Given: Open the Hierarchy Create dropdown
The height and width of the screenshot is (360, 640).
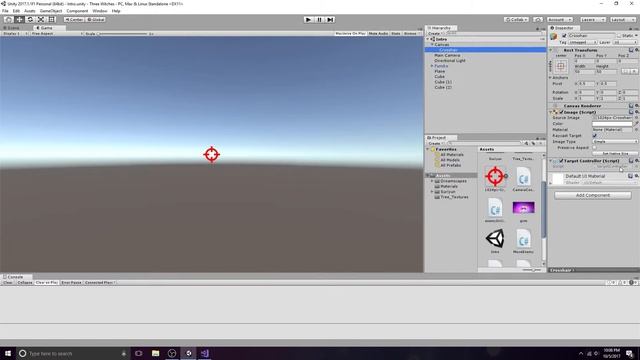Looking at the screenshot, I should (436, 33).
